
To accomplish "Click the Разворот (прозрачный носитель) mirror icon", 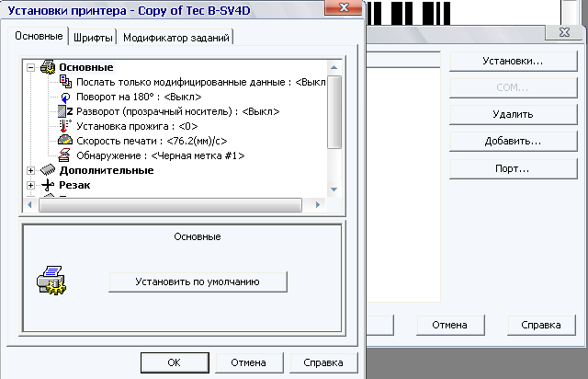I will (65, 111).
